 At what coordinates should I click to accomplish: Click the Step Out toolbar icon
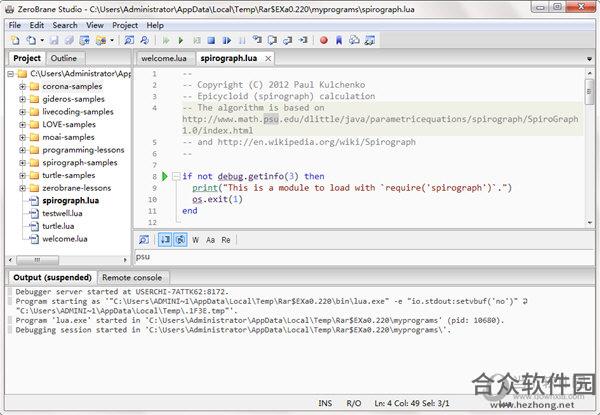pos(287,40)
